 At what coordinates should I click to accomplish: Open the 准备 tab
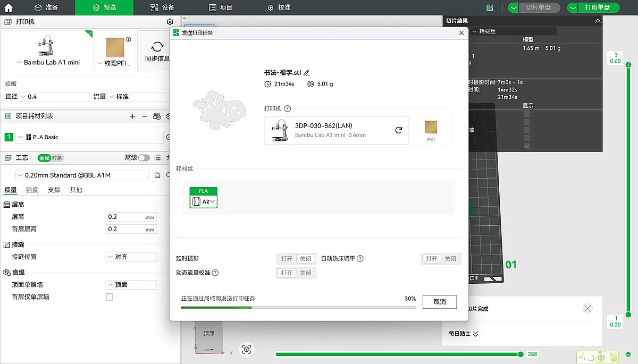pos(46,7)
